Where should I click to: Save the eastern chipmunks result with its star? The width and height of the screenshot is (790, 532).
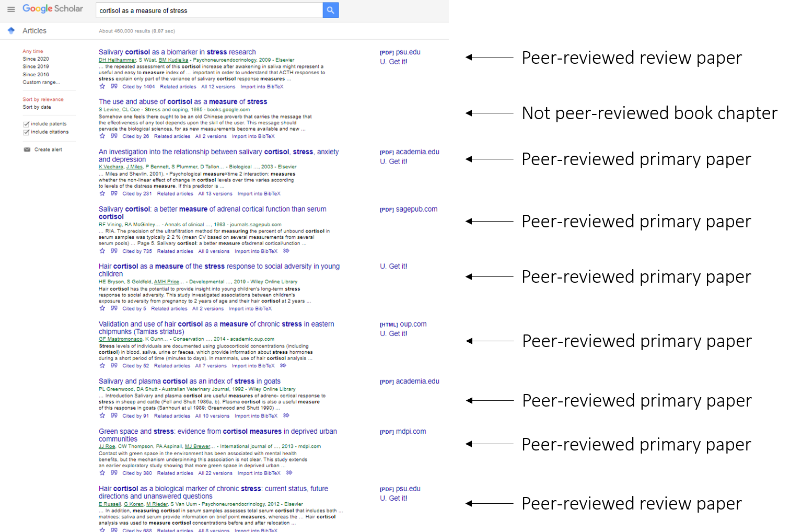click(102, 365)
